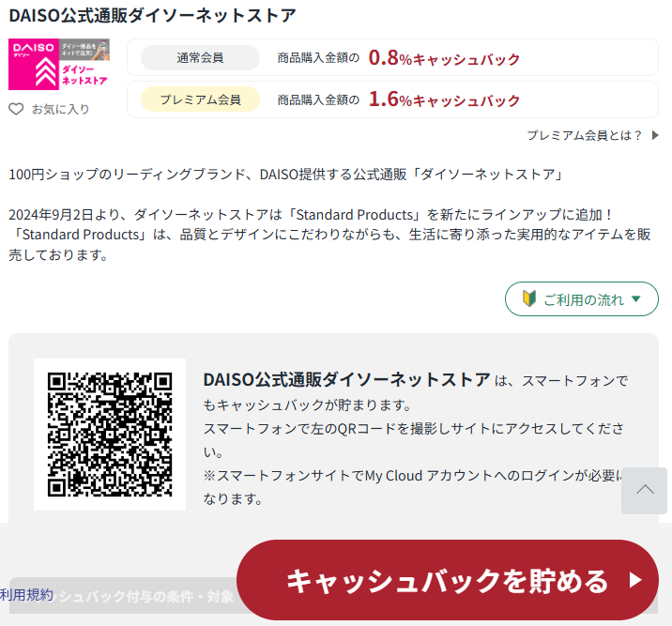Click the 0.8%キャッシュバック rate text

[444, 58]
